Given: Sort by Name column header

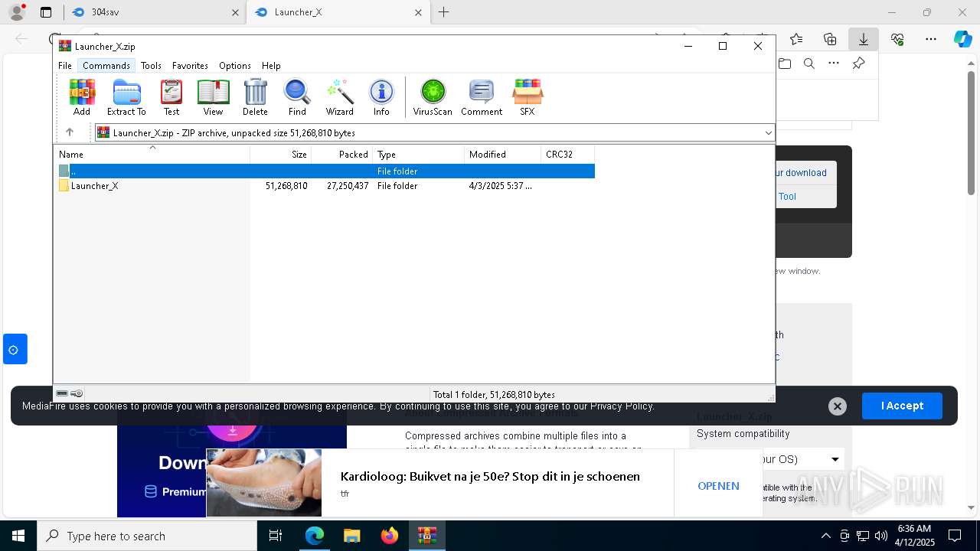Looking at the screenshot, I should point(152,155).
